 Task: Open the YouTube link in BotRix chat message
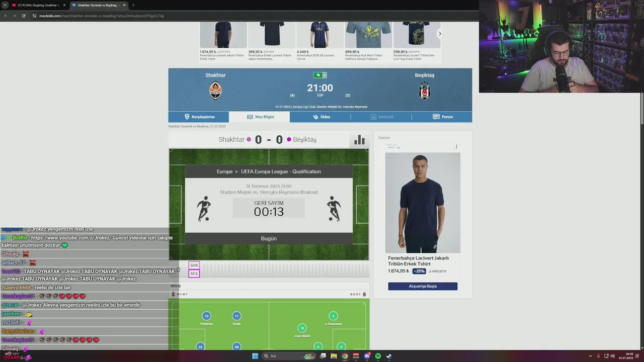pyautogui.click(x=70, y=238)
